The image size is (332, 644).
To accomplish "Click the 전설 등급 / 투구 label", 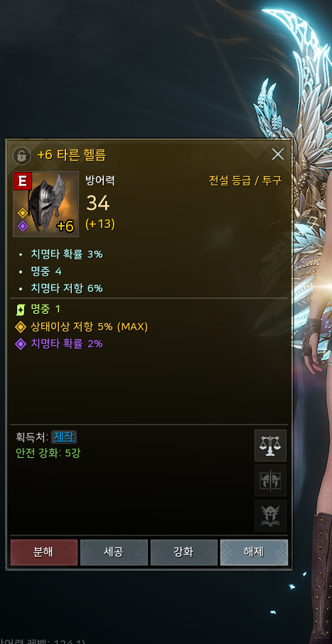I will [x=245, y=181].
